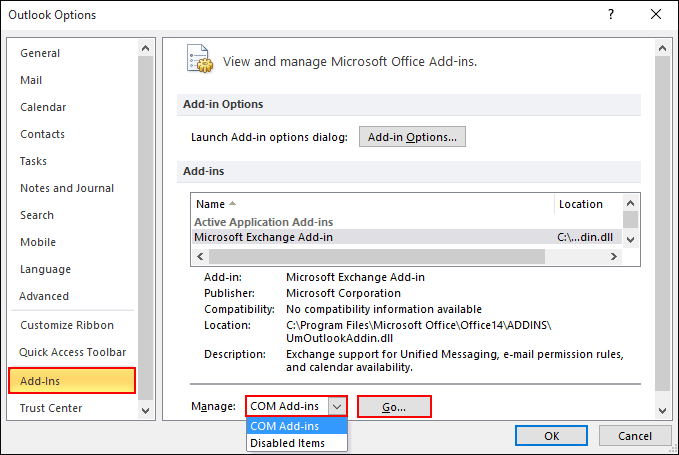Close the Outlook Options dialog
The image size is (679, 455).
click(x=656, y=14)
